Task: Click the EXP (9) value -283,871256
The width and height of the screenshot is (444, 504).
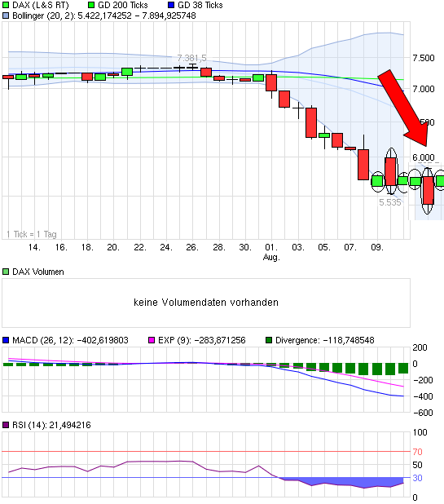Action: click(x=220, y=340)
